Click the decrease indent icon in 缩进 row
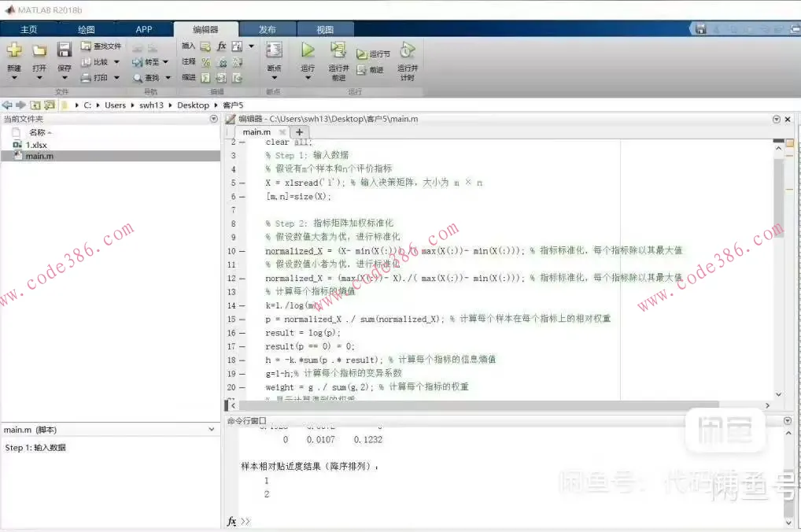The image size is (801, 532). pos(237,78)
